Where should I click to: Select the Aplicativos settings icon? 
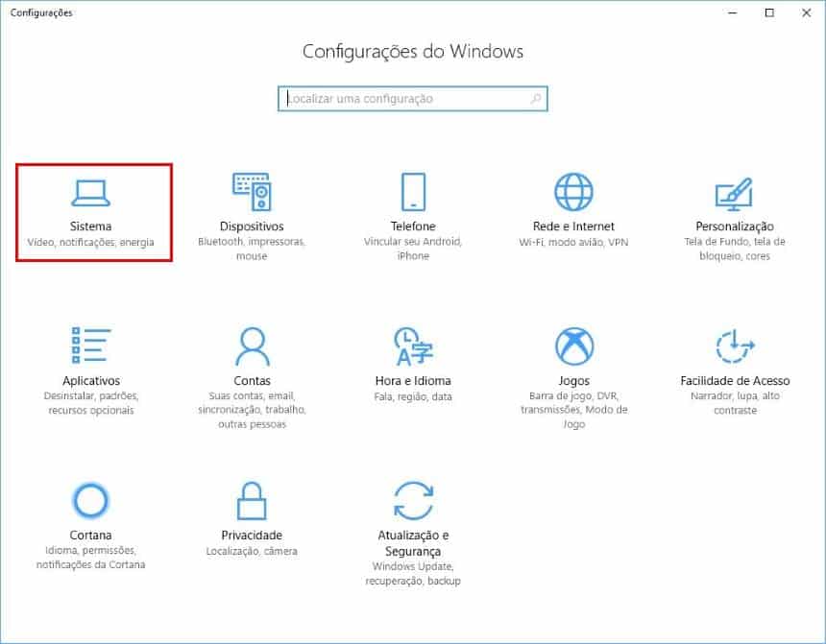[x=92, y=346]
